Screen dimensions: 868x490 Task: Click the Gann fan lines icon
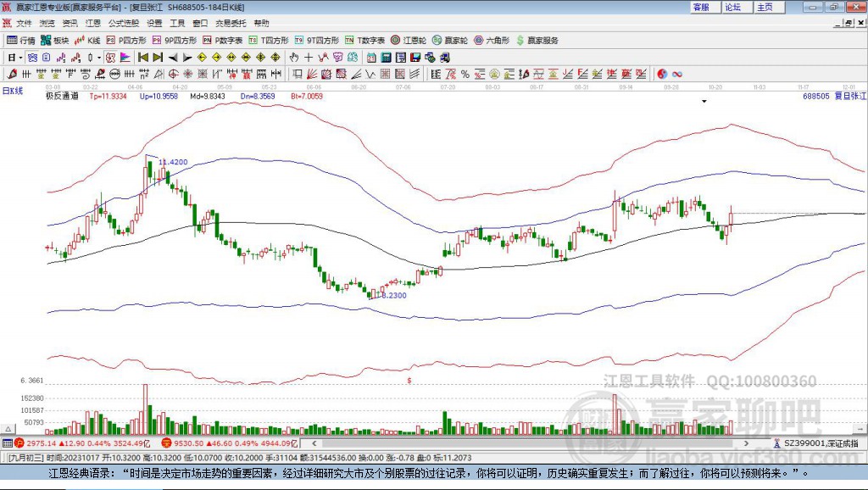coord(312,75)
